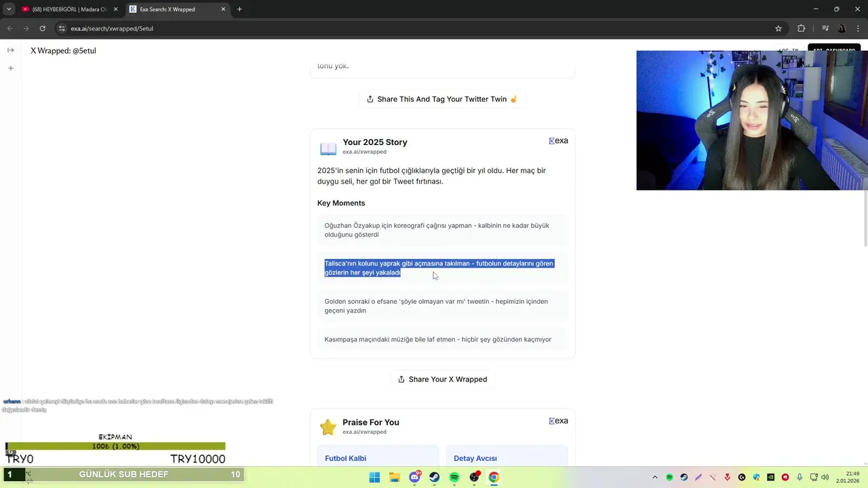Open the Detay Avcısı praise card
868x488 pixels.
(507, 455)
